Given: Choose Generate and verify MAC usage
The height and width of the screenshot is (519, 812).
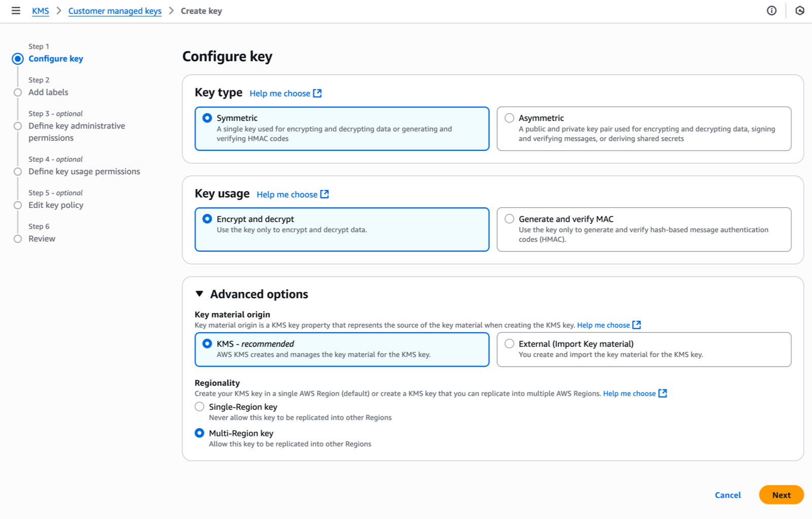Looking at the screenshot, I should 510,219.
